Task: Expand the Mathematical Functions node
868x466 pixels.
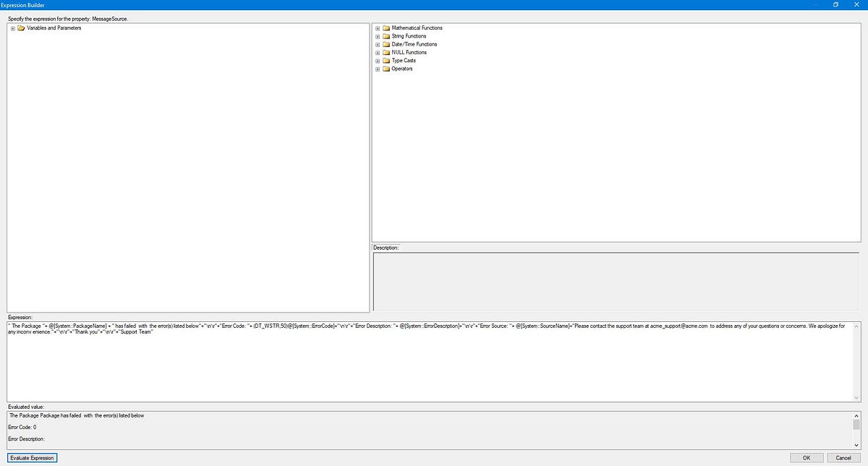Action: pyautogui.click(x=378, y=27)
